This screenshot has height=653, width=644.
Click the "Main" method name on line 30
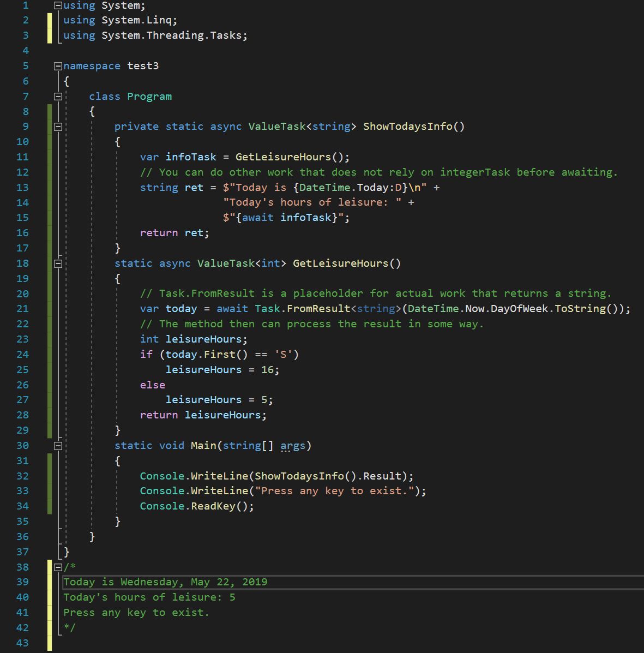pyautogui.click(x=203, y=446)
